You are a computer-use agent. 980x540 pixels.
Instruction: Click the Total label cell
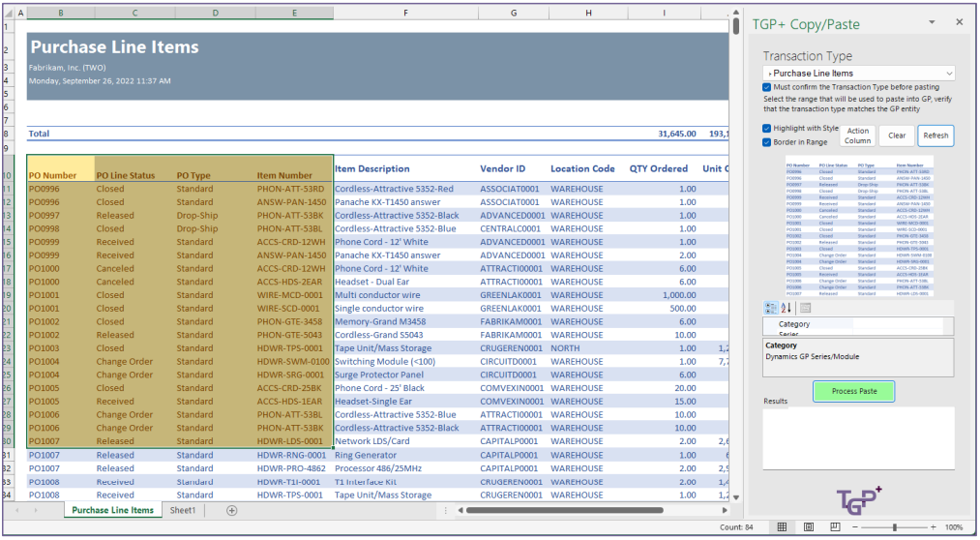click(x=61, y=134)
